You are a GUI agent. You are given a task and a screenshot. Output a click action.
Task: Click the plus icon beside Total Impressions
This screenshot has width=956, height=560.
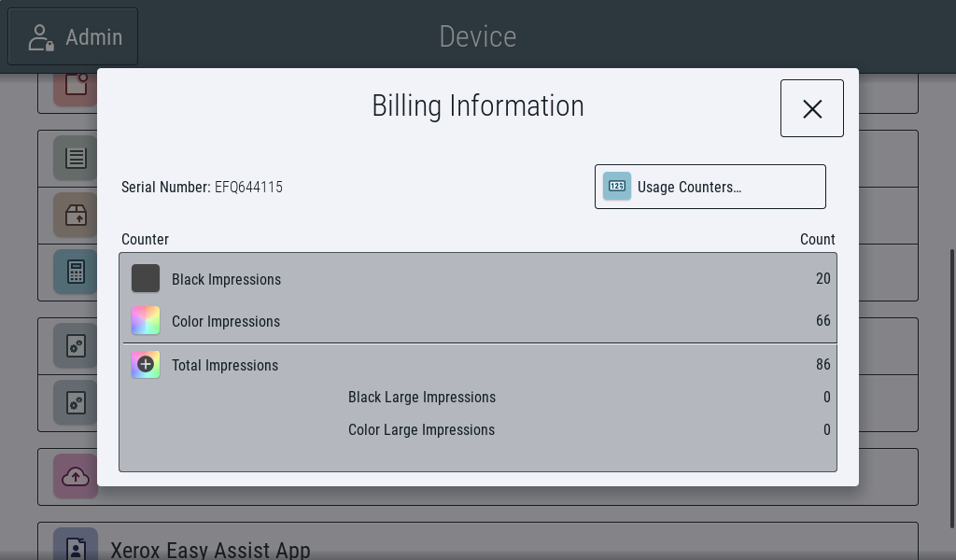(x=146, y=365)
